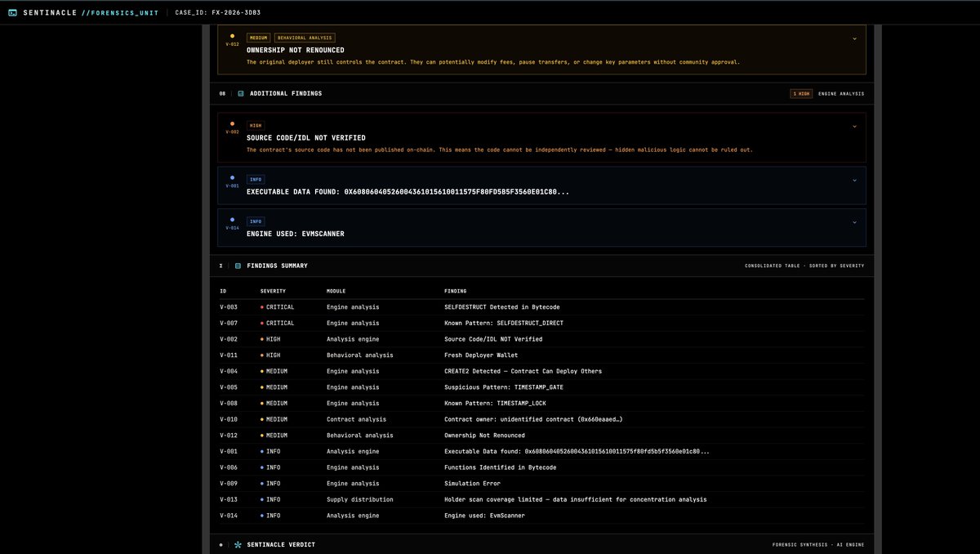This screenshot has width=980, height=554.
Task: Click Ownership Not Renounced table finding
Action: tap(484, 436)
